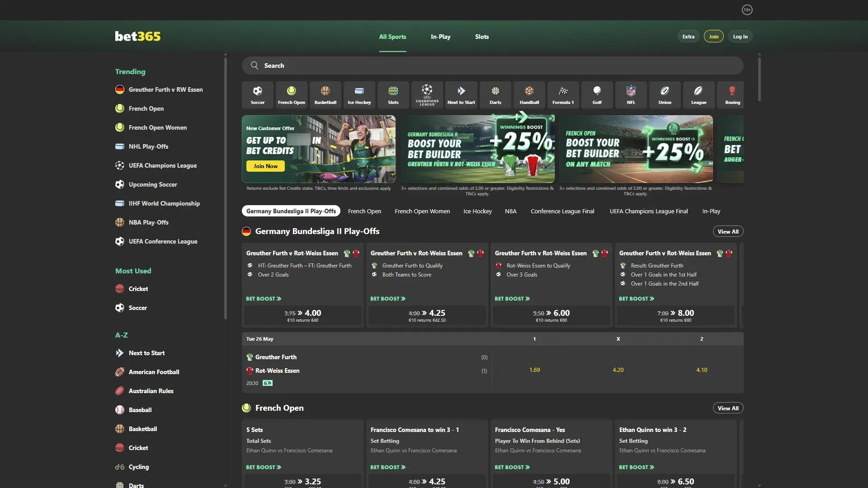The height and width of the screenshot is (488, 868).
Task: Open the Golf sport tile
Action: [597, 95]
